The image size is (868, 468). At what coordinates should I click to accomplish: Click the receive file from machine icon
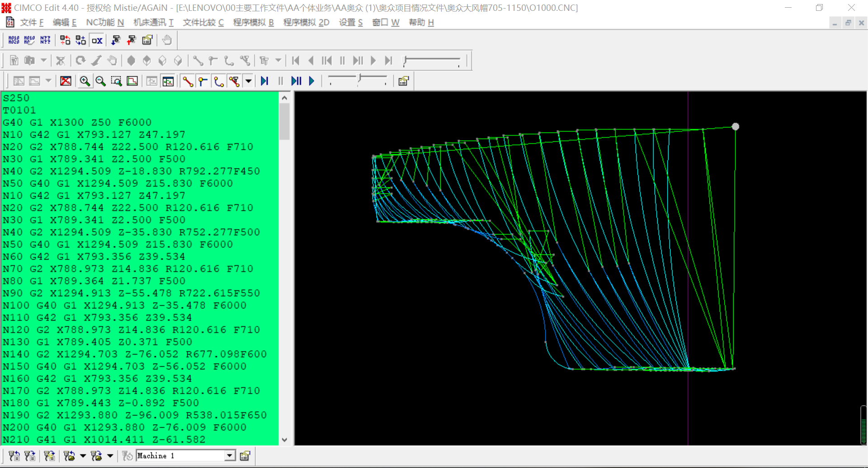pyautogui.click(x=29, y=456)
